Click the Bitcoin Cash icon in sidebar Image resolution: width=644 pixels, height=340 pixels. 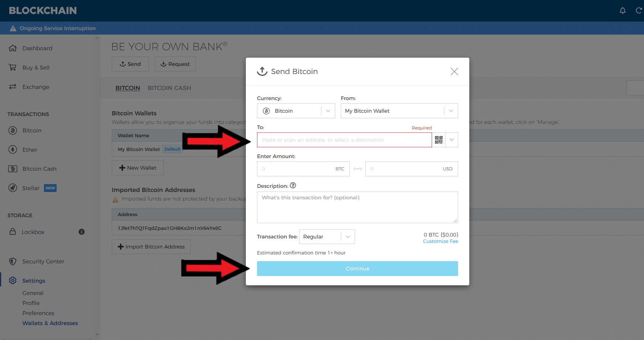click(13, 169)
